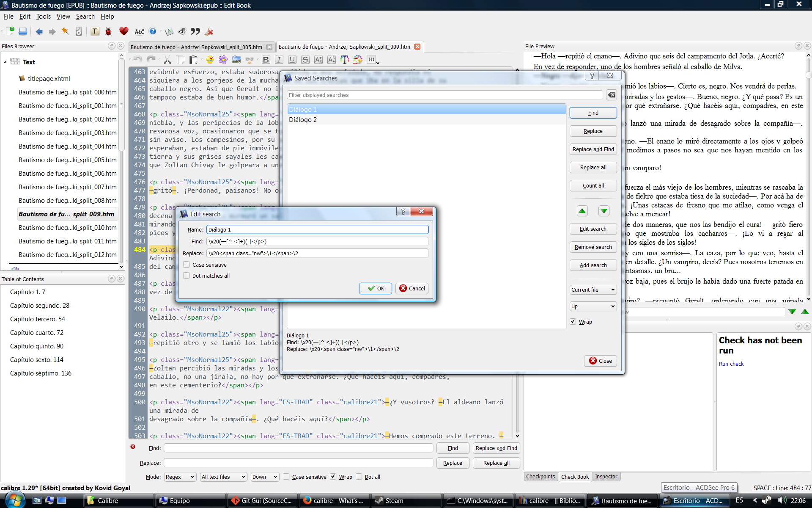
Task: Open the Tools menu
Action: point(43,17)
